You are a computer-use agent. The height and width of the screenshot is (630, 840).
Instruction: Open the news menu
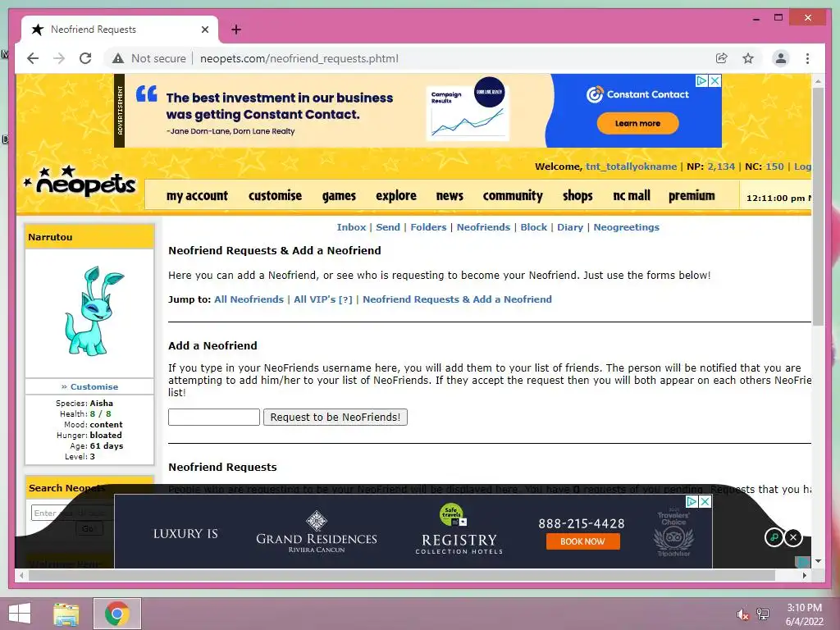pos(450,196)
